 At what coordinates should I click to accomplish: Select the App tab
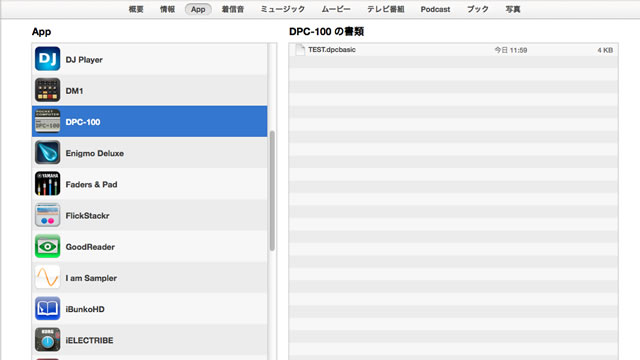coord(198,9)
